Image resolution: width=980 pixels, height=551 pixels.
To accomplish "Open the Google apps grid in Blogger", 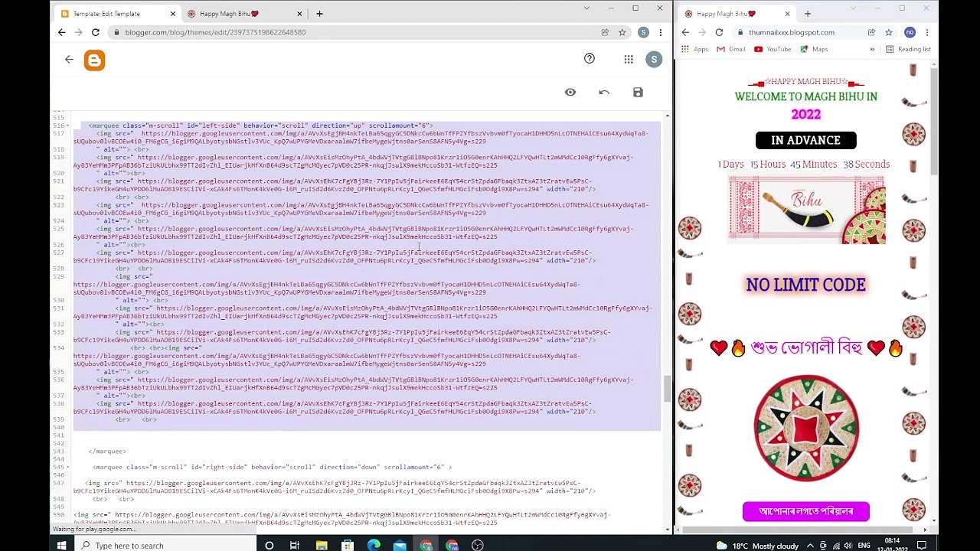I will tap(629, 59).
